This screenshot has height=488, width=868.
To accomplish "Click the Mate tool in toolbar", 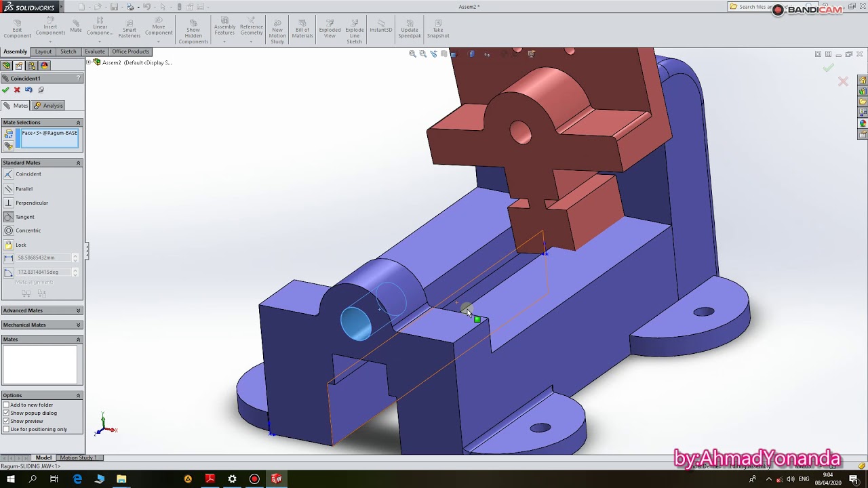I will [x=75, y=26].
